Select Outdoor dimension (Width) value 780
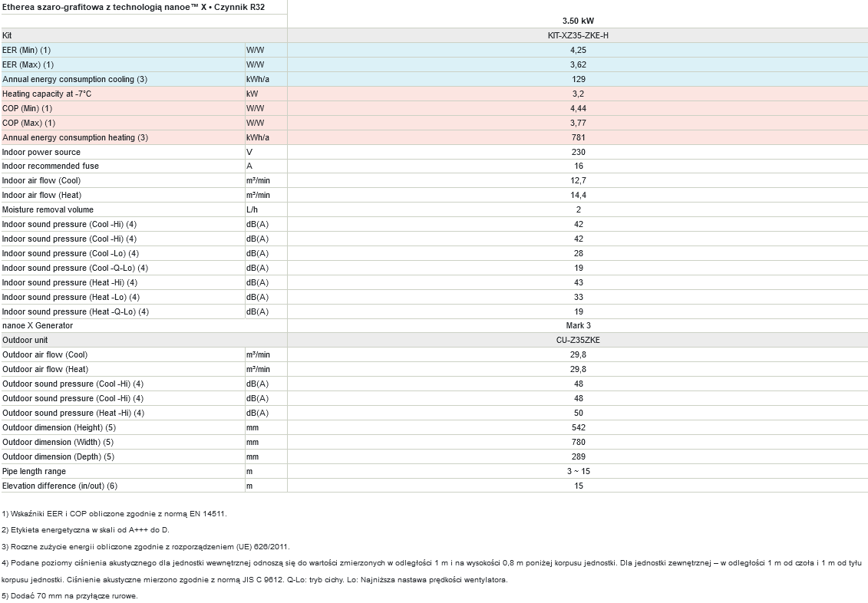868x603 pixels. pos(578,442)
